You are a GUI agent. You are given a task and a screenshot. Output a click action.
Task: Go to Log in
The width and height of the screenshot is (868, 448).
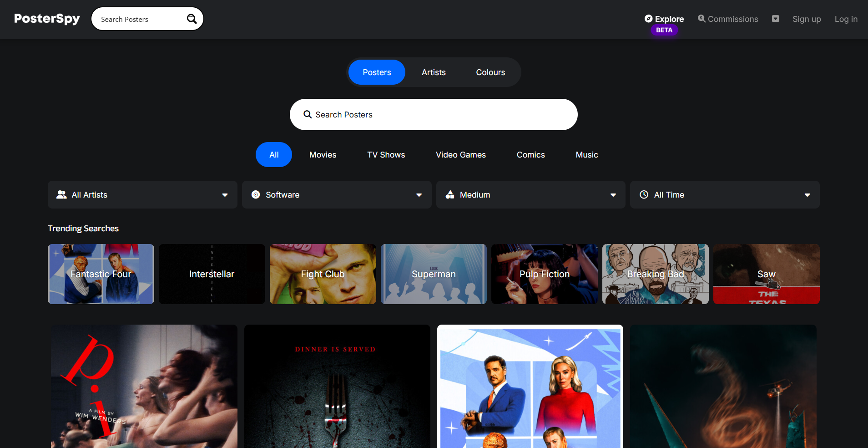846,19
